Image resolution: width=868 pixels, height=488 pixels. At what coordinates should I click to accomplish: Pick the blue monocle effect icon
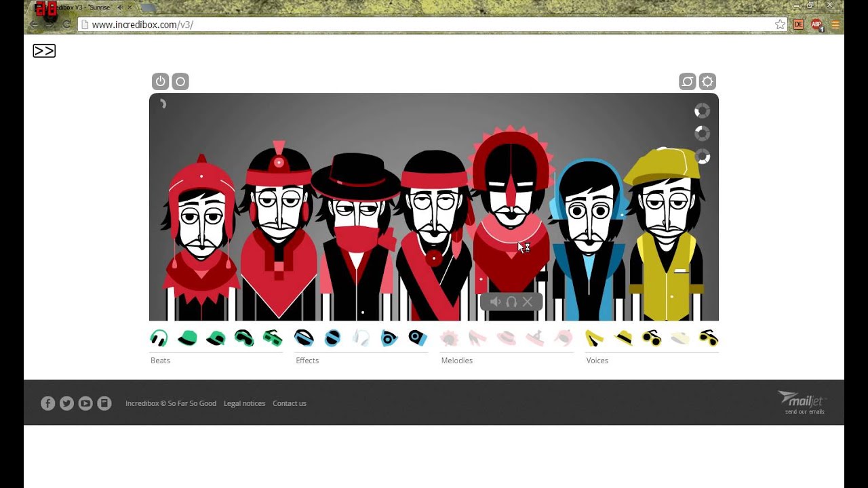(x=389, y=338)
